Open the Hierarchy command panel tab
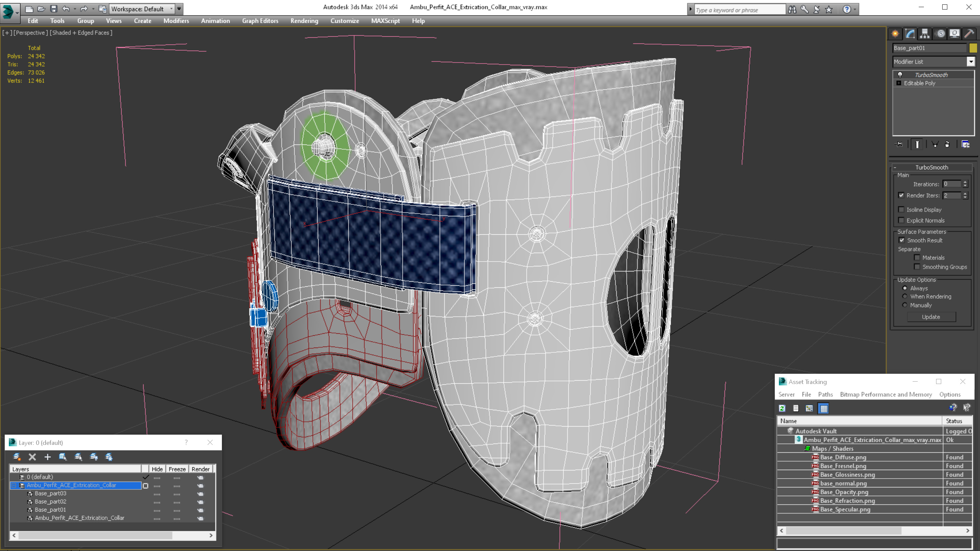Screen dimensions: 980x551 [925, 34]
